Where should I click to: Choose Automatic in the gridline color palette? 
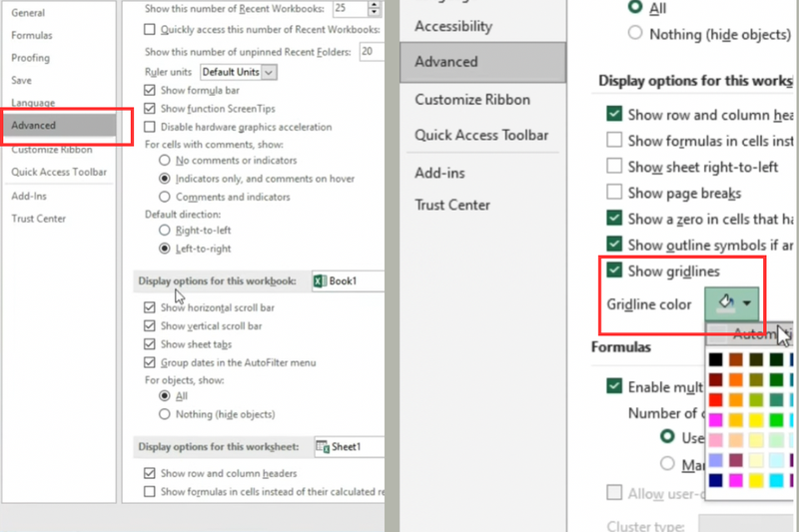pyautogui.click(x=750, y=334)
